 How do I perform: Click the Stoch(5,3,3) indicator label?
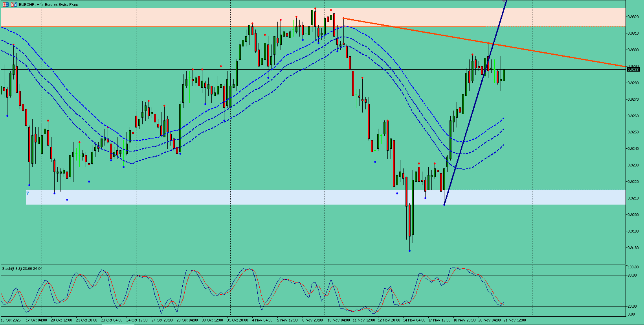pos(22,269)
